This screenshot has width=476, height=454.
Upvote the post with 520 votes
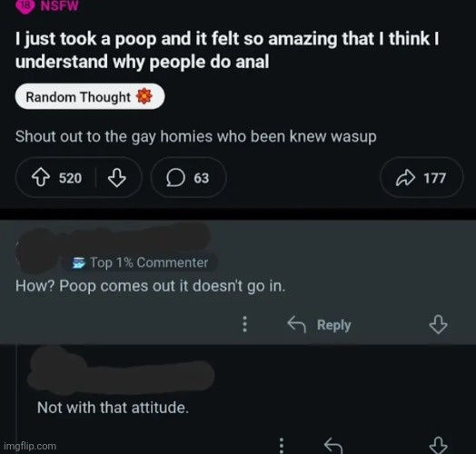point(41,178)
